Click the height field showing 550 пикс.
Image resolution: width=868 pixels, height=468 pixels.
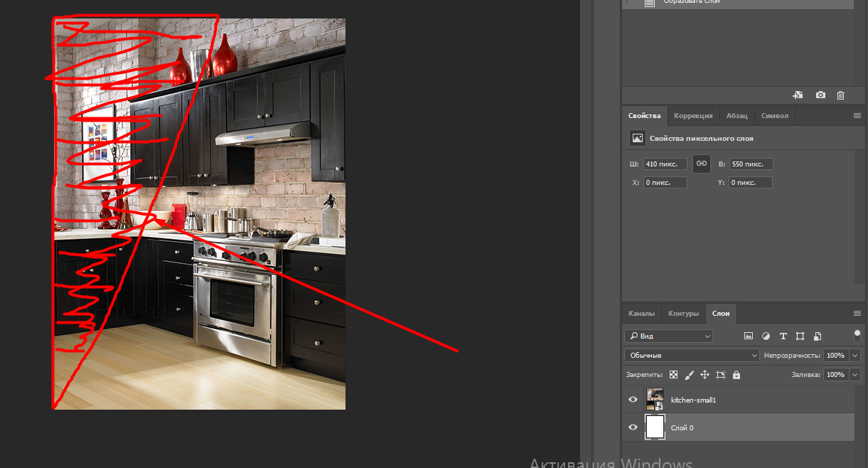(x=751, y=164)
